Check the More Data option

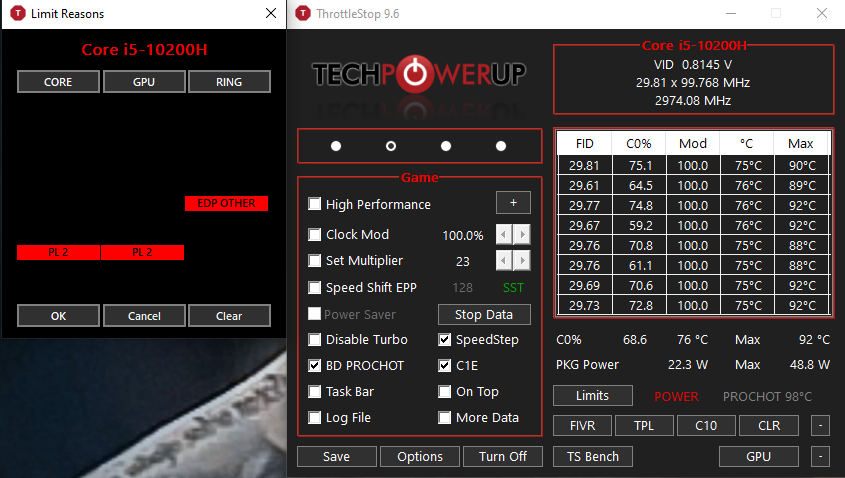point(445,418)
